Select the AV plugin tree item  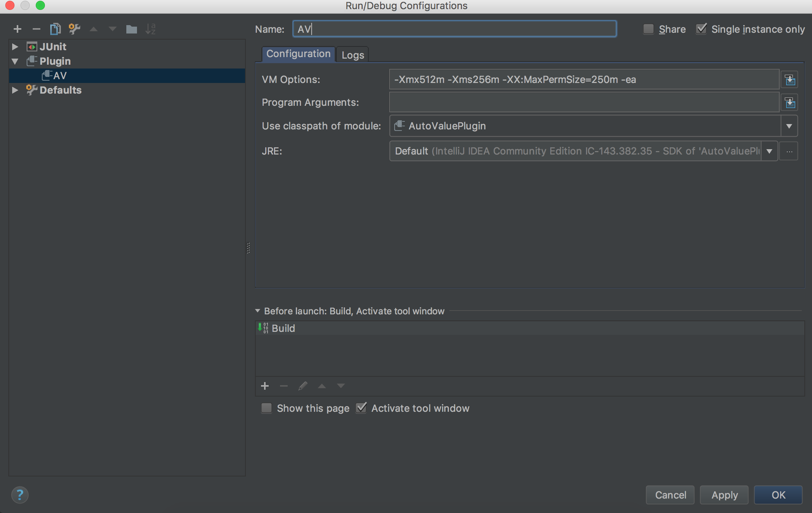pyautogui.click(x=59, y=75)
